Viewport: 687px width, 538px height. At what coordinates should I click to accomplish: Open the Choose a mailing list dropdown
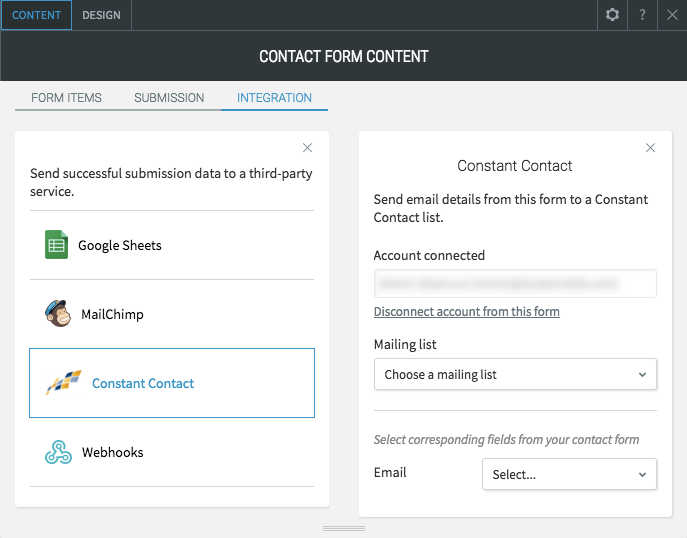click(515, 374)
